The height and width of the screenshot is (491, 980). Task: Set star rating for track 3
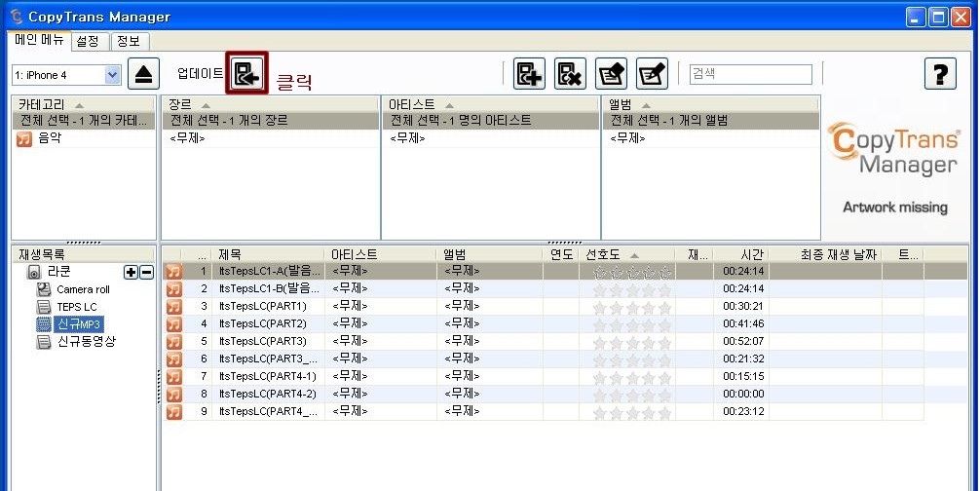pos(632,307)
